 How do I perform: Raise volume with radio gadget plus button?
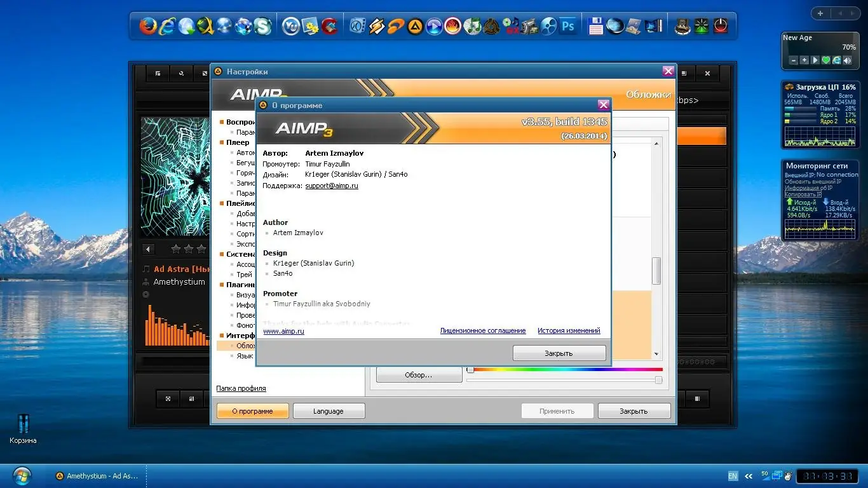point(804,60)
